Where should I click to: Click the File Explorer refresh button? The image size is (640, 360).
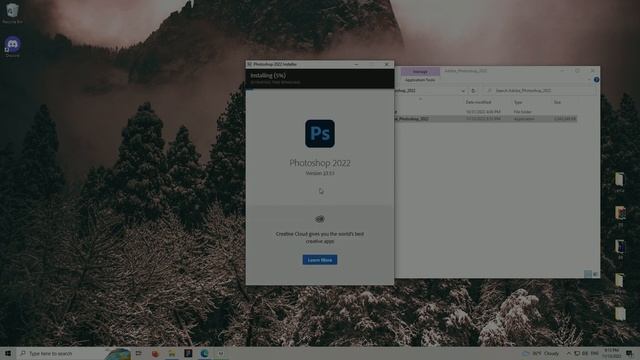pyautogui.click(x=473, y=91)
